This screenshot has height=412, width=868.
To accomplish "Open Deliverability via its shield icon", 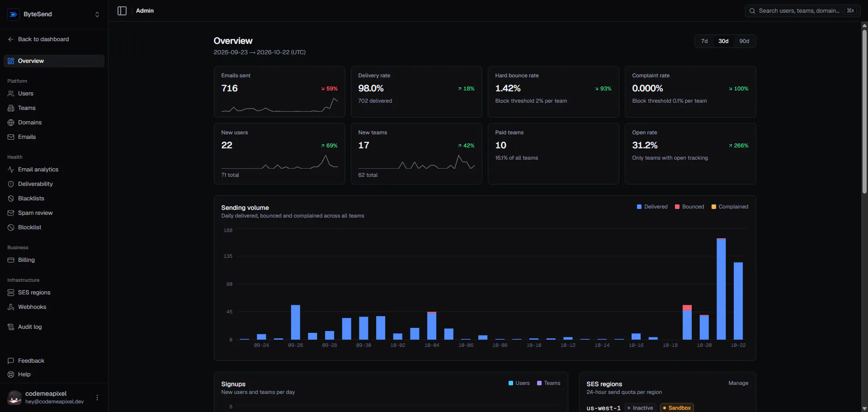I will [11, 184].
